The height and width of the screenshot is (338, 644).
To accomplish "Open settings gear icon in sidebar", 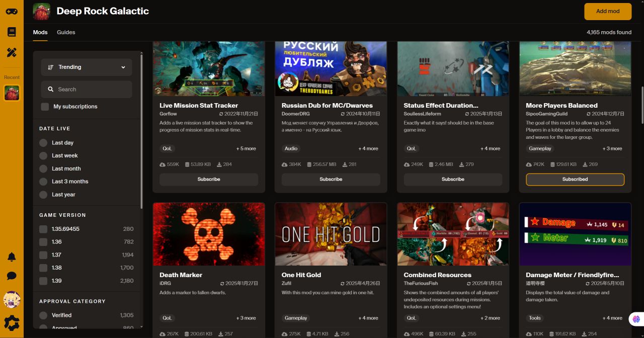I will [x=12, y=322].
